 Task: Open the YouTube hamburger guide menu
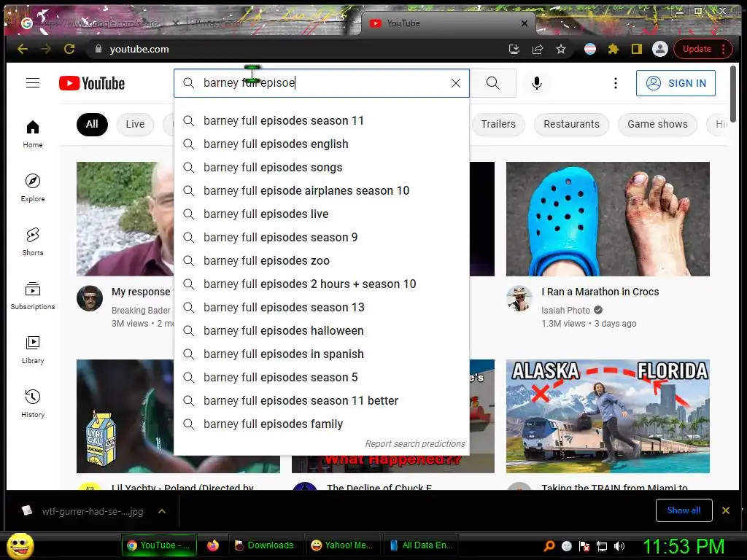[32, 83]
